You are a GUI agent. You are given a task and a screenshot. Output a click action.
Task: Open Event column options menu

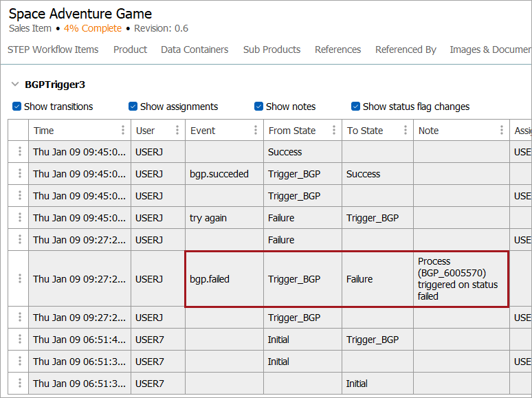click(256, 131)
